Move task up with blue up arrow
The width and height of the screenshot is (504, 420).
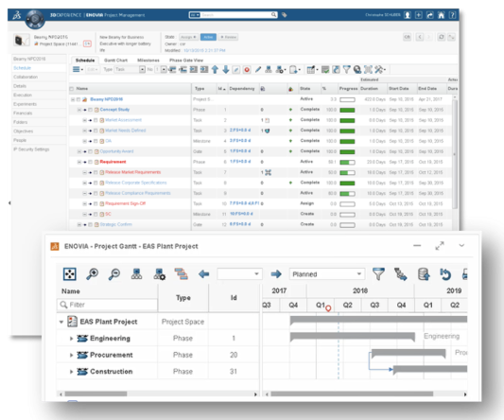[x=215, y=69]
